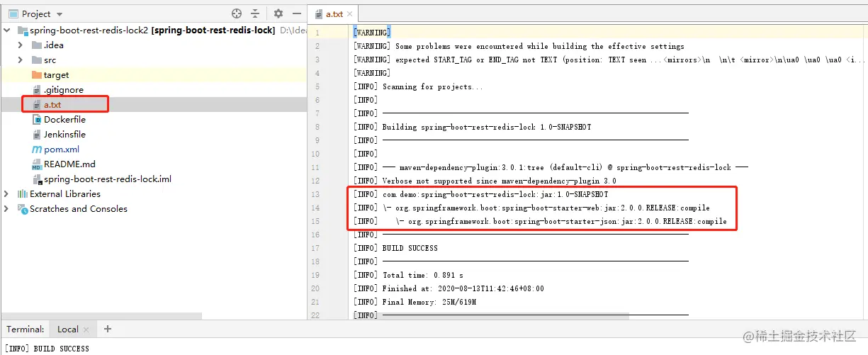Click the spring-boot-starter-json dependency line
This screenshot has height=355, width=868.
click(x=540, y=221)
